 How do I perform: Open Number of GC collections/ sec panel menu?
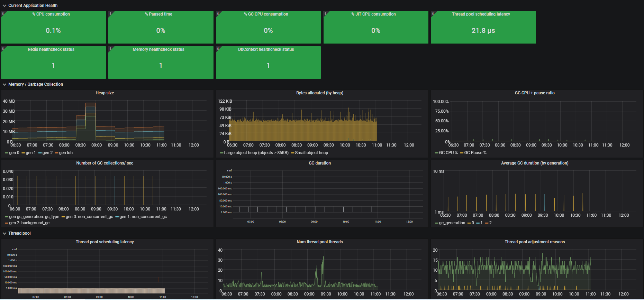pyautogui.click(x=105, y=163)
